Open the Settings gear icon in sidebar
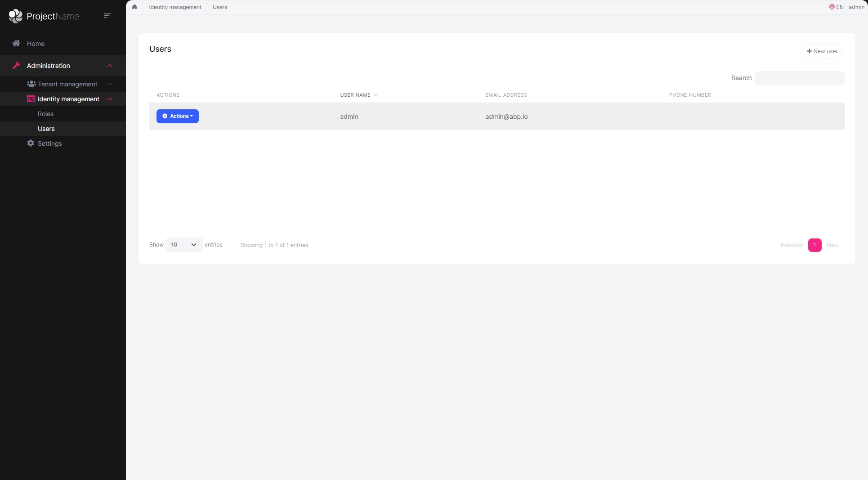Screen dimensions: 868x480 pyautogui.click(x=30, y=143)
